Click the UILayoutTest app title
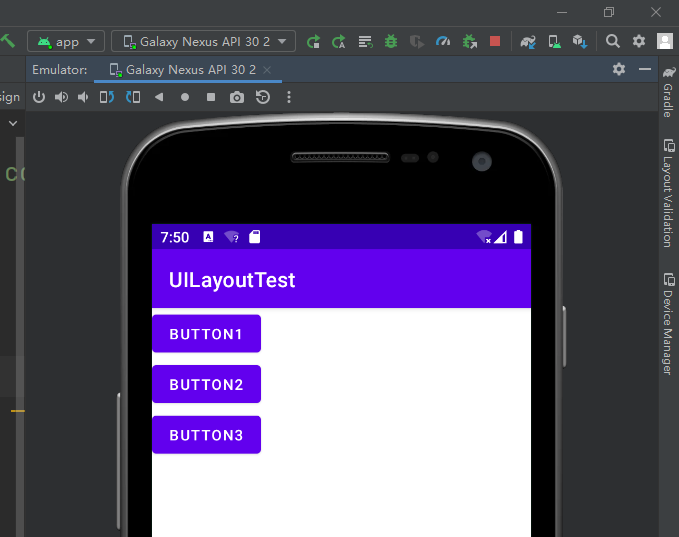The height and width of the screenshot is (537, 679). (232, 280)
